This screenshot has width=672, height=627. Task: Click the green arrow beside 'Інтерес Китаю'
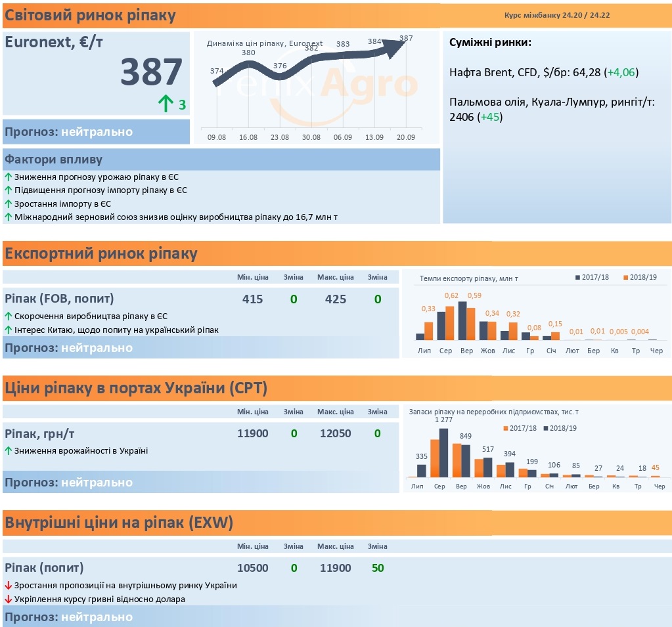8,330
